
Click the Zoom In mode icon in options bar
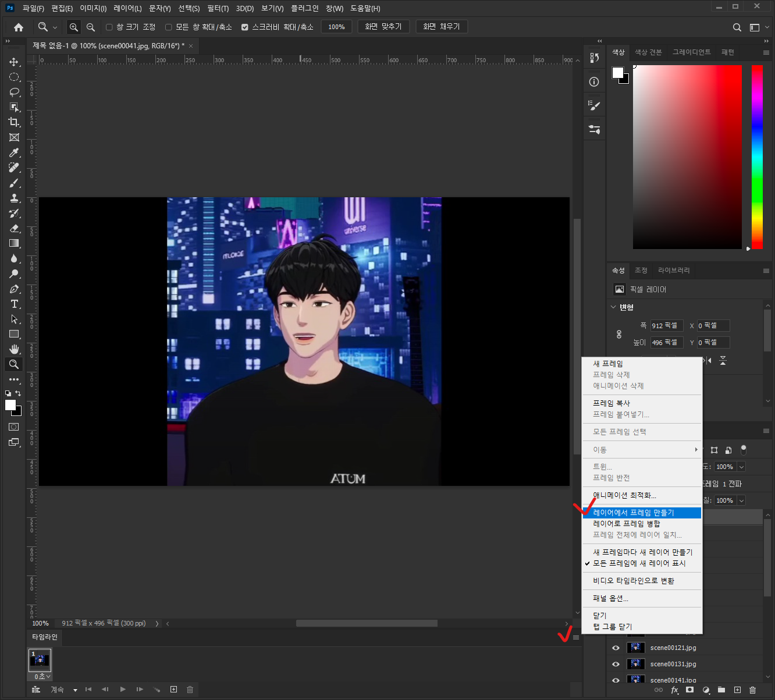click(73, 27)
